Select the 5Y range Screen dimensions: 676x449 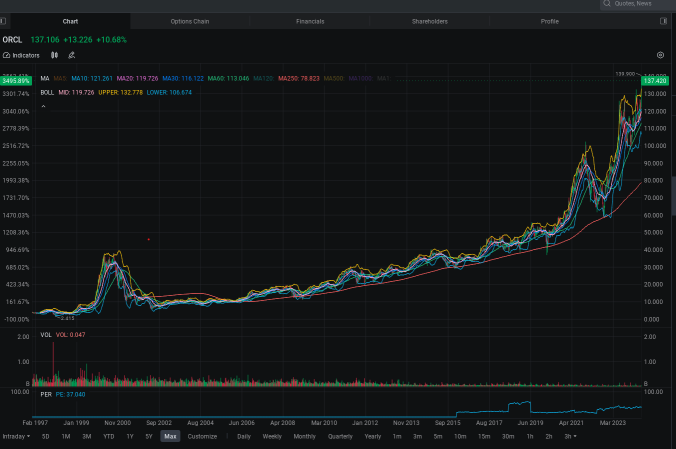(149, 436)
